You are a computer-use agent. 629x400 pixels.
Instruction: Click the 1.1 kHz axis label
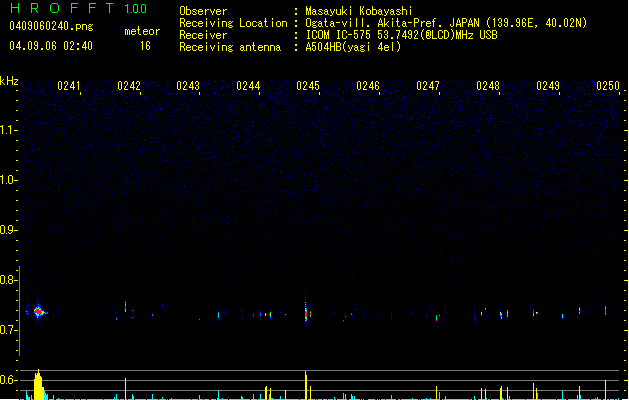pyautogui.click(x=8, y=130)
